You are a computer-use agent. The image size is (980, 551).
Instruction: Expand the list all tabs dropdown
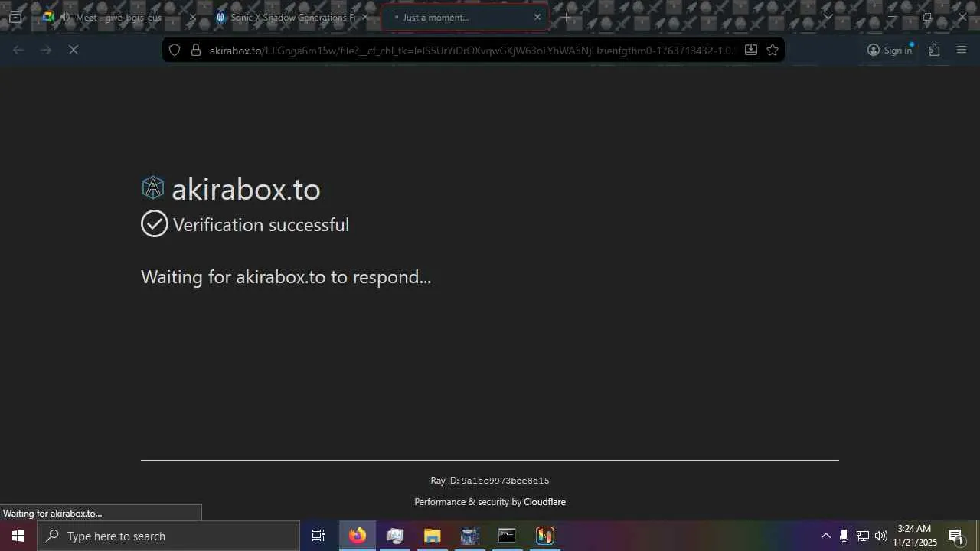tap(828, 17)
